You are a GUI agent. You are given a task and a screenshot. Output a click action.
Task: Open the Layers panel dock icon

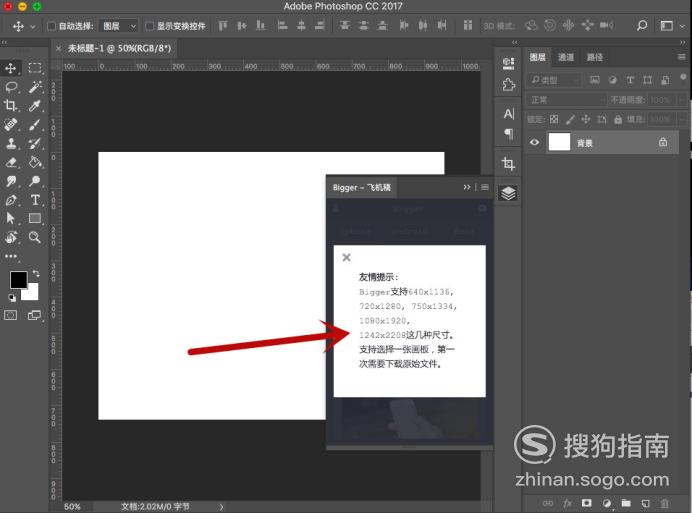508,193
